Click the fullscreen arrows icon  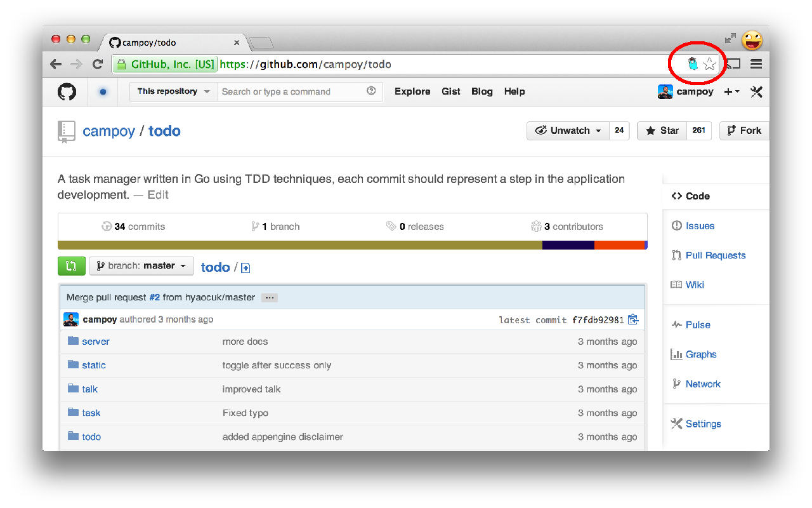pos(731,38)
